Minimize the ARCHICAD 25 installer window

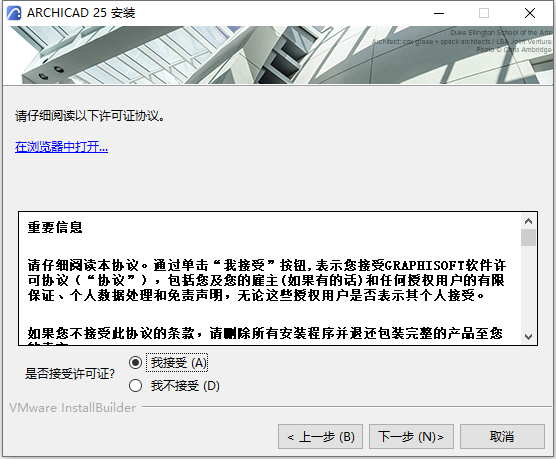[x=439, y=13]
